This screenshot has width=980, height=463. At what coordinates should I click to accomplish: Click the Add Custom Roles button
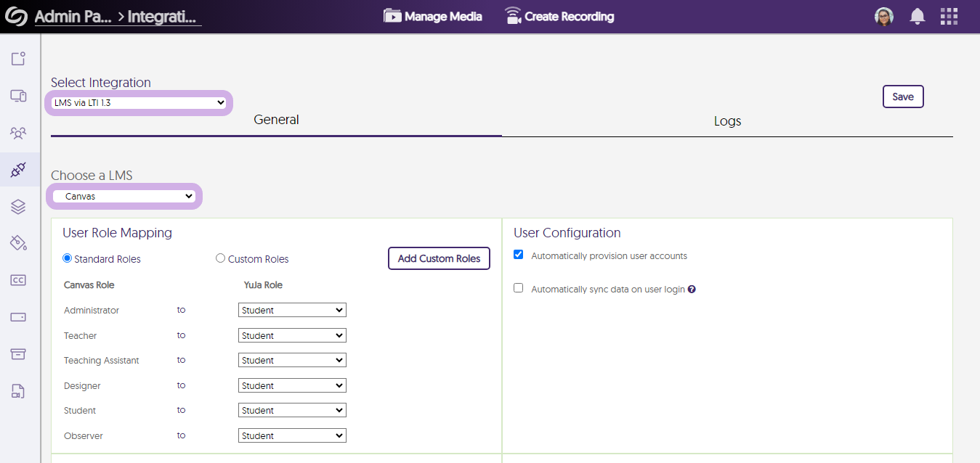coord(439,259)
